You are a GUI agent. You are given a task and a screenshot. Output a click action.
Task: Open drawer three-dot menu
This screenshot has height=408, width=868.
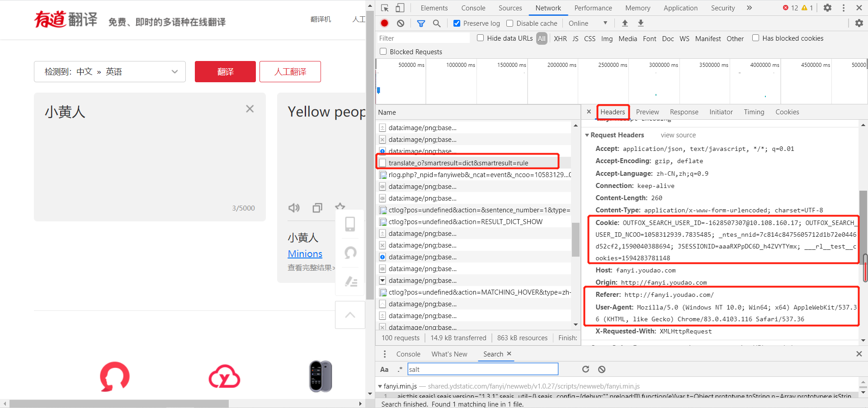click(385, 354)
